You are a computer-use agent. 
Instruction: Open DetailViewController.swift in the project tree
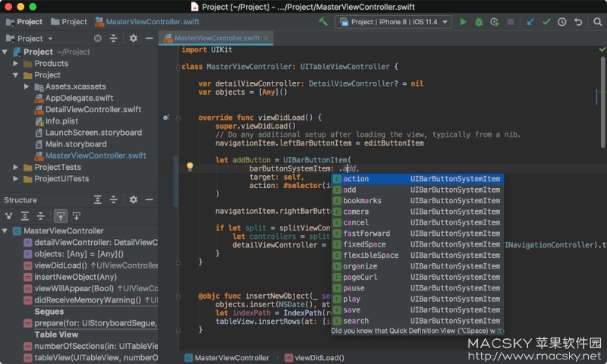pos(88,109)
